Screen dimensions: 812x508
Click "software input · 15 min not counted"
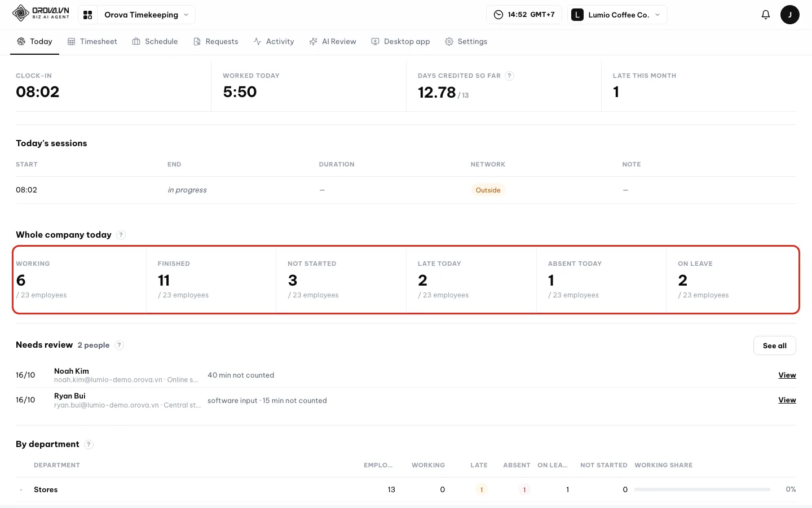pyautogui.click(x=267, y=401)
